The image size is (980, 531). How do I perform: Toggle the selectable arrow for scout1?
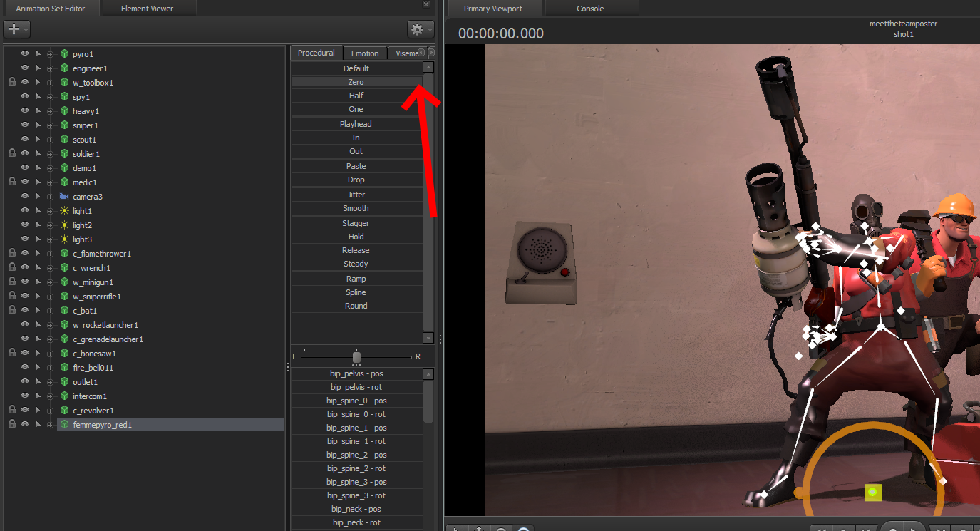click(38, 140)
